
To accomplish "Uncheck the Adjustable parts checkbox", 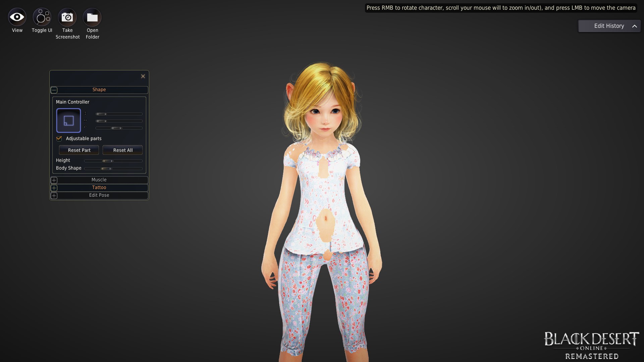I will click(59, 138).
